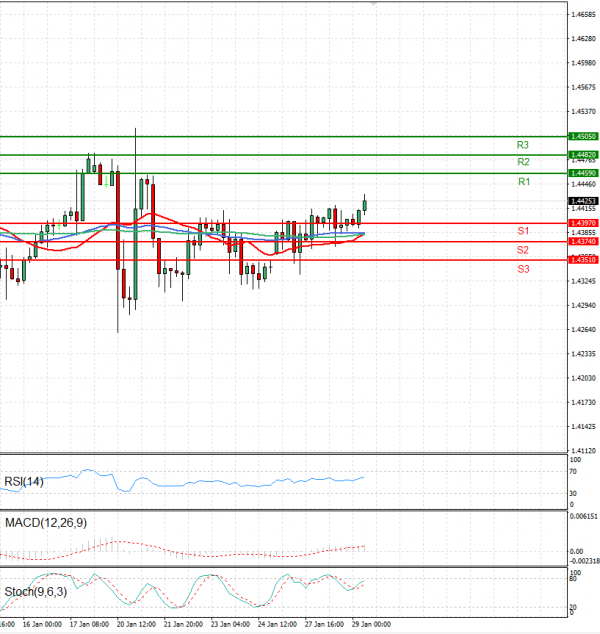Click the S1 support label
Image resolution: width=600 pixels, height=634 pixels.
pos(523,231)
